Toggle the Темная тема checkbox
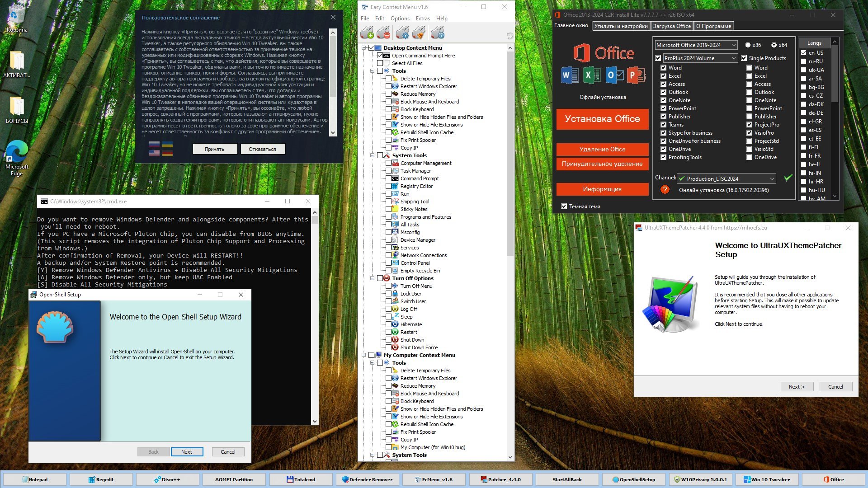The width and height of the screenshot is (868, 488). coord(564,206)
